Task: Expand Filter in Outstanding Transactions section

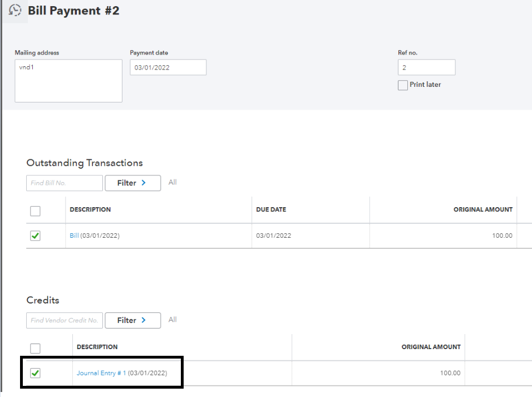Action: click(x=132, y=183)
